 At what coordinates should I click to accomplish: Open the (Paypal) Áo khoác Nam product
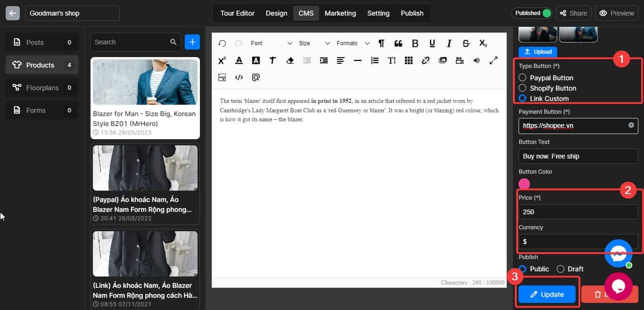coord(145,184)
